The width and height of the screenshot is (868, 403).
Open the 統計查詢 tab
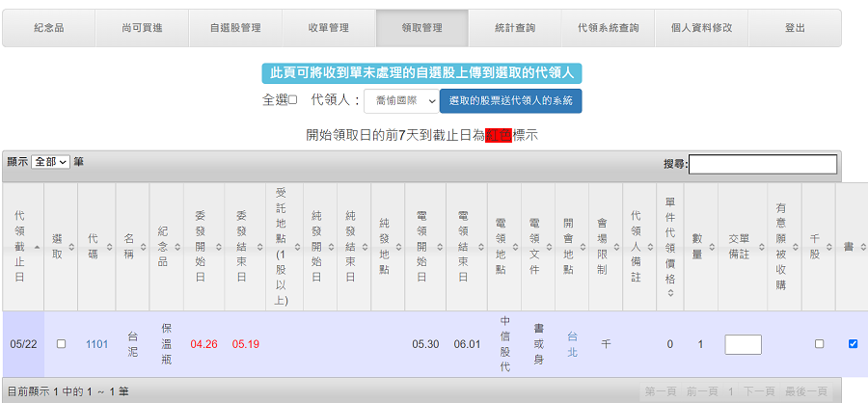coord(512,28)
